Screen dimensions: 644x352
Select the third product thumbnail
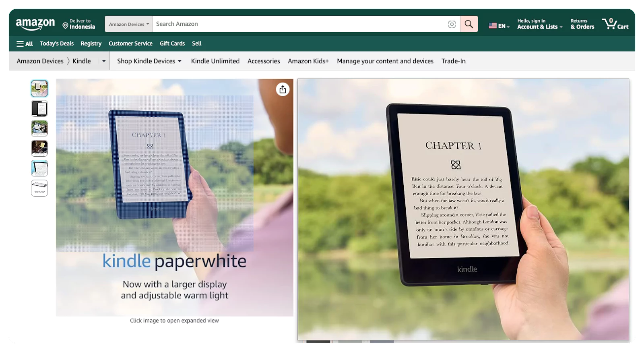[39, 128]
